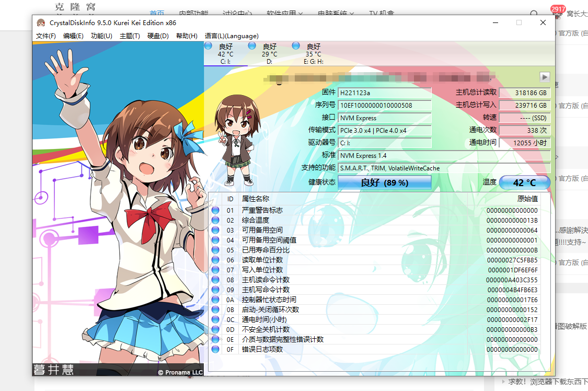This screenshot has height=391, width=588.
Task: Click host total reads value 318186 GB
Action: click(525, 93)
